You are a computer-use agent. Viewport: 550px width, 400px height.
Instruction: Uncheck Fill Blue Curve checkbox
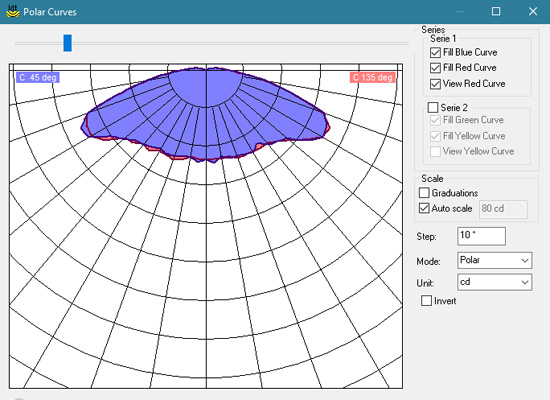tap(435, 53)
